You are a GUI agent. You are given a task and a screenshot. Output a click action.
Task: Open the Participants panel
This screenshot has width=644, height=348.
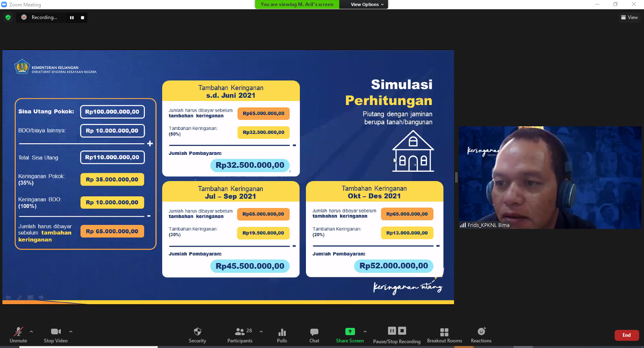[x=240, y=335]
